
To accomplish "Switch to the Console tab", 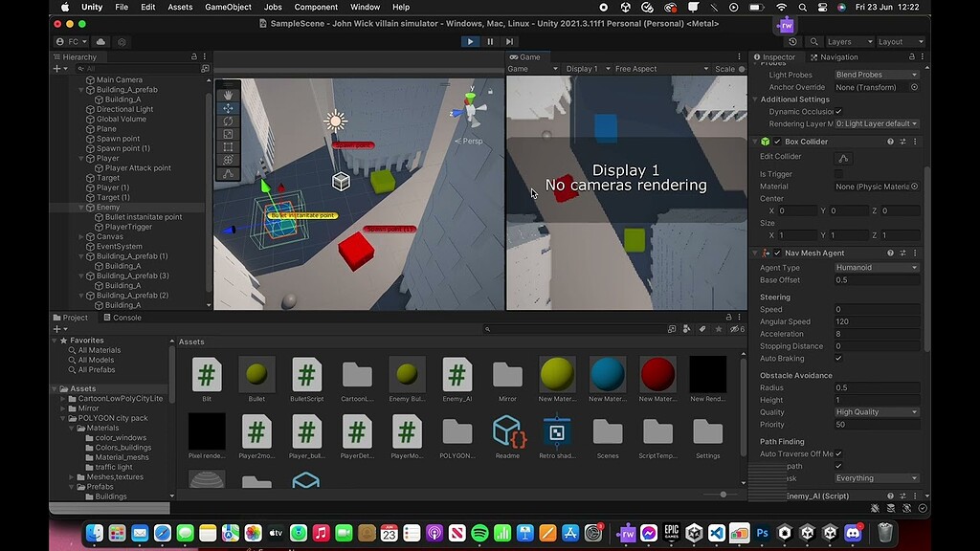I will coord(122,318).
